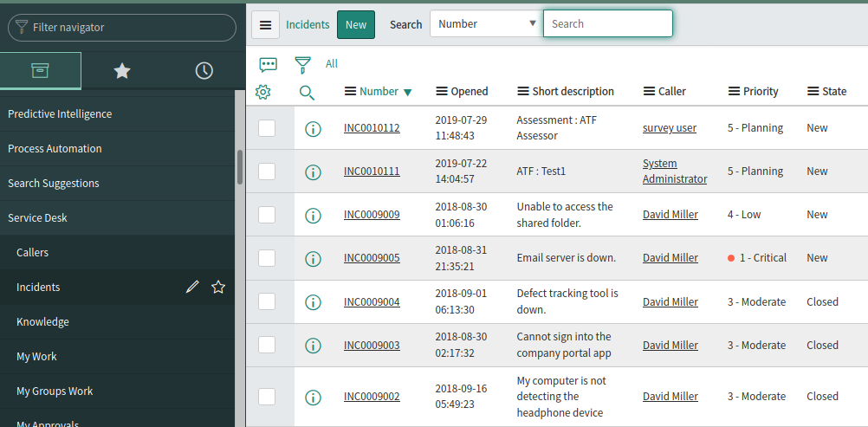This screenshot has width=868, height=427.
Task: Click the New incident button
Action: click(355, 24)
